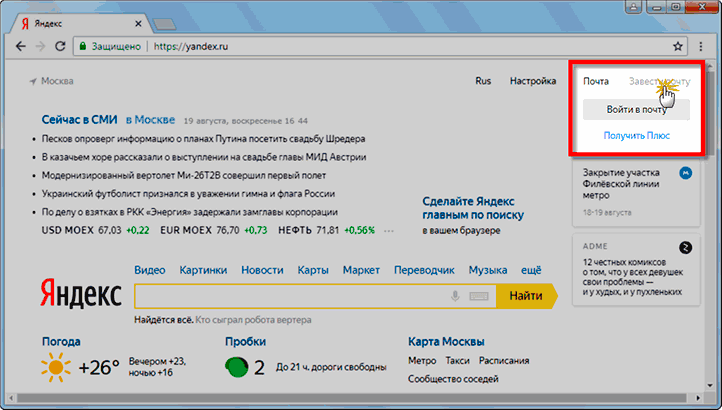This screenshot has width=722, height=410.
Task: Select the в Москве news tab
Action: (151, 120)
